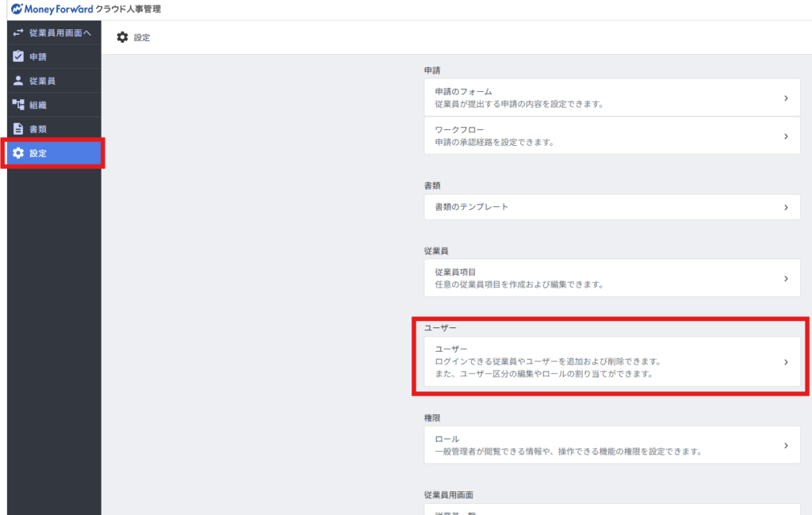The height and width of the screenshot is (515, 812).
Task: Click the document icon next to 書類
Action: pos(18,128)
